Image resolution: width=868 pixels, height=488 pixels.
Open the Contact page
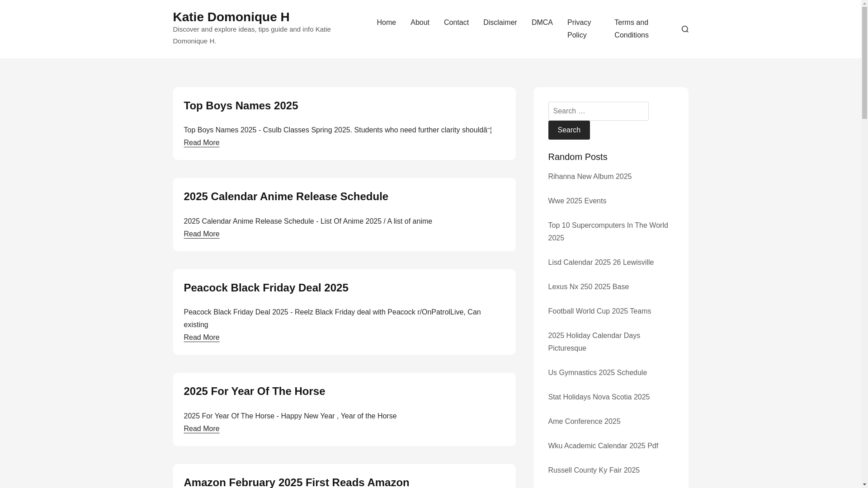coord(456,23)
